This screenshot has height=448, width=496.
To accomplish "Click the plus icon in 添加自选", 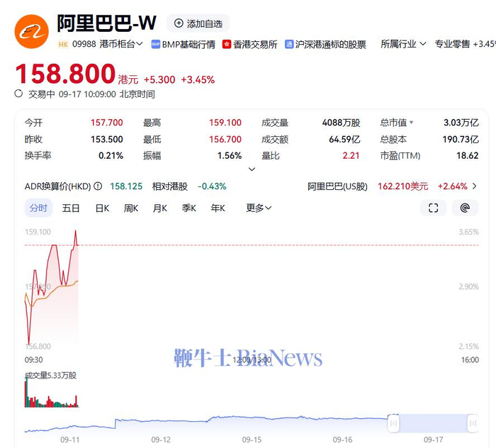I will tap(179, 23).
